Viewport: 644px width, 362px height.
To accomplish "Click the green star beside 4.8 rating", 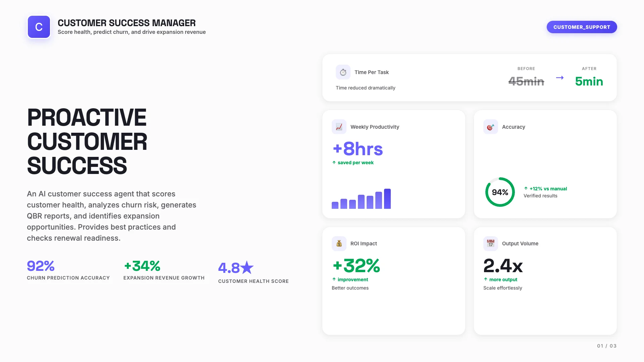I will 247,267.
